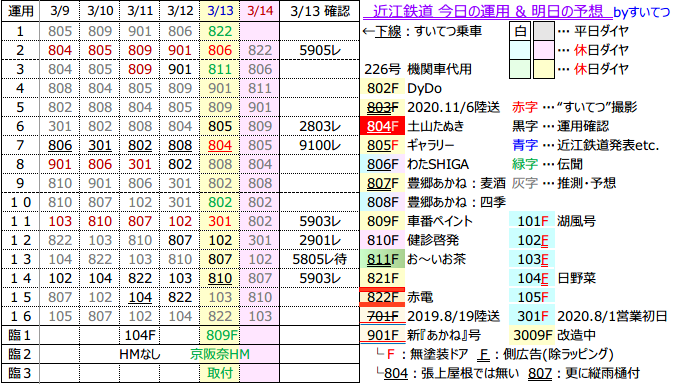Click 3009F 改造中 legend entry
This screenshot has height=384, width=678.
(554, 335)
